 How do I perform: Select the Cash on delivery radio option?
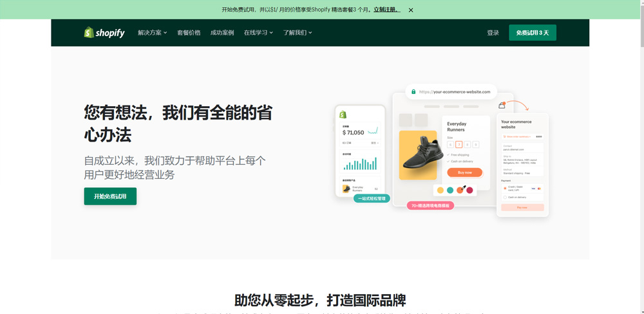coord(505,197)
